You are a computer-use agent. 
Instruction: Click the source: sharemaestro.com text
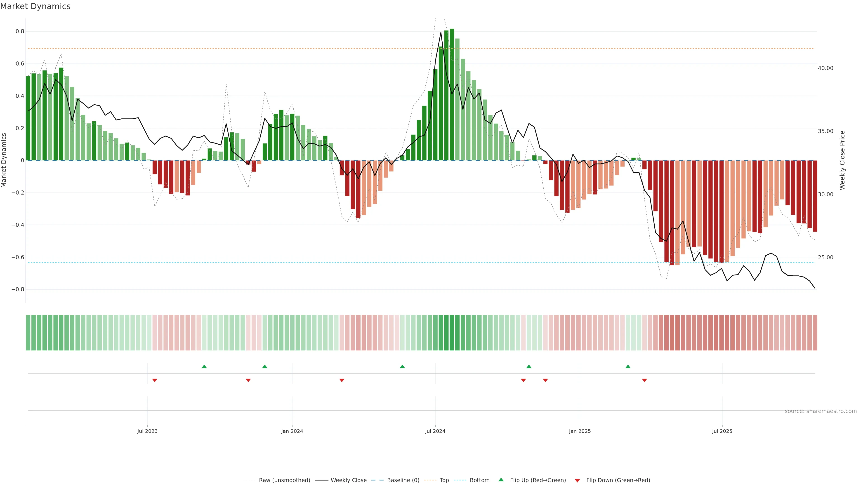click(821, 411)
